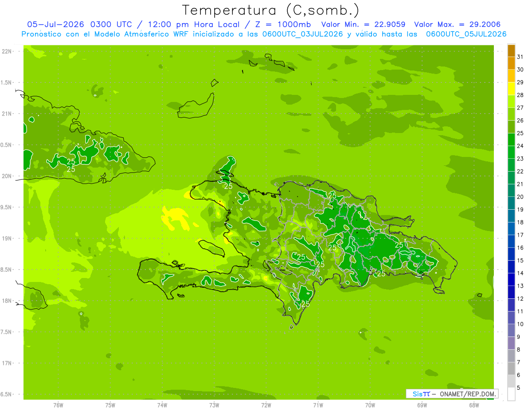The height and width of the screenshot is (411, 532).
Task: Click the legend number 20
Action: point(520,197)
